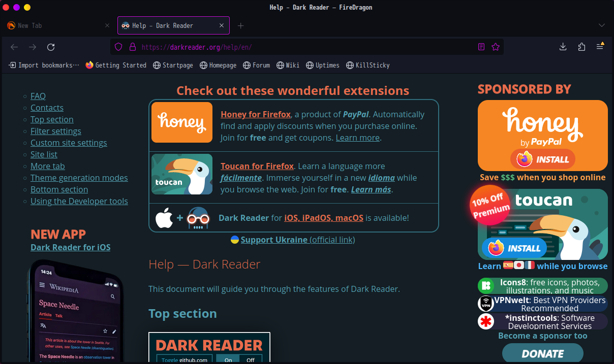
Task: Reload the current page
Action: (51, 47)
